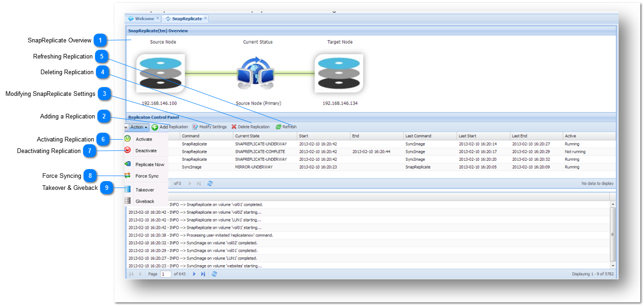Click the Giveback option's gray disk icon
Viewport: 644px width, 306px height.
point(127,200)
